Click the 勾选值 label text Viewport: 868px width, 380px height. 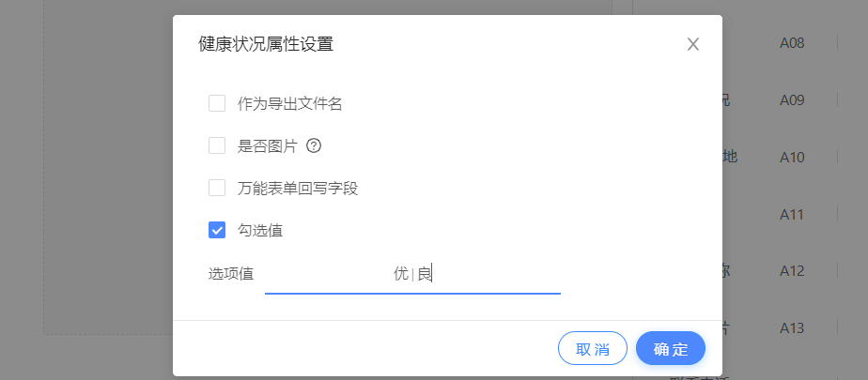click(260, 230)
